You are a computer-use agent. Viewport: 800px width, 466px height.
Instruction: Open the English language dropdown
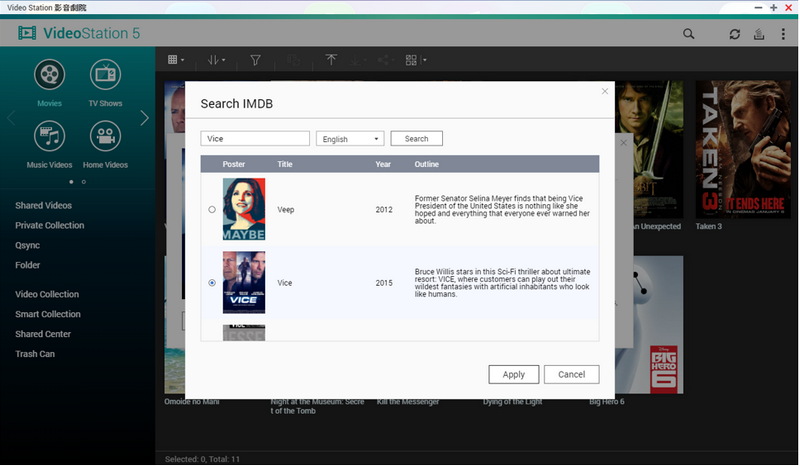point(350,139)
